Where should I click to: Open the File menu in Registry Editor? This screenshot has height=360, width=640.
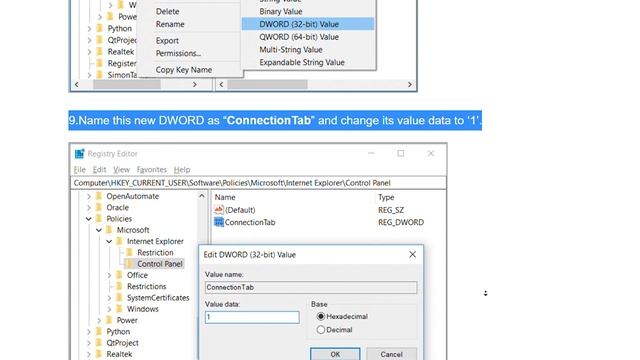pyautogui.click(x=80, y=169)
